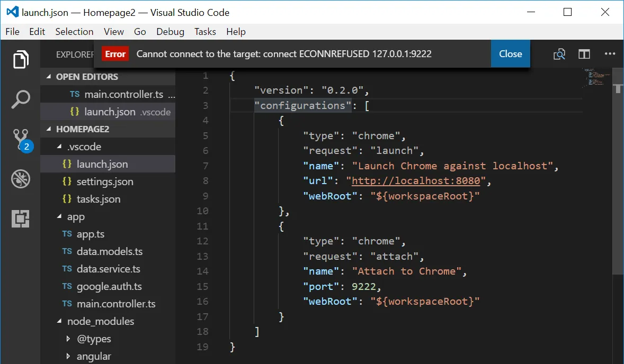Image resolution: width=624 pixels, height=364 pixels.
Task: Click line number 19 in gutter
Action: [x=202, y=347]
